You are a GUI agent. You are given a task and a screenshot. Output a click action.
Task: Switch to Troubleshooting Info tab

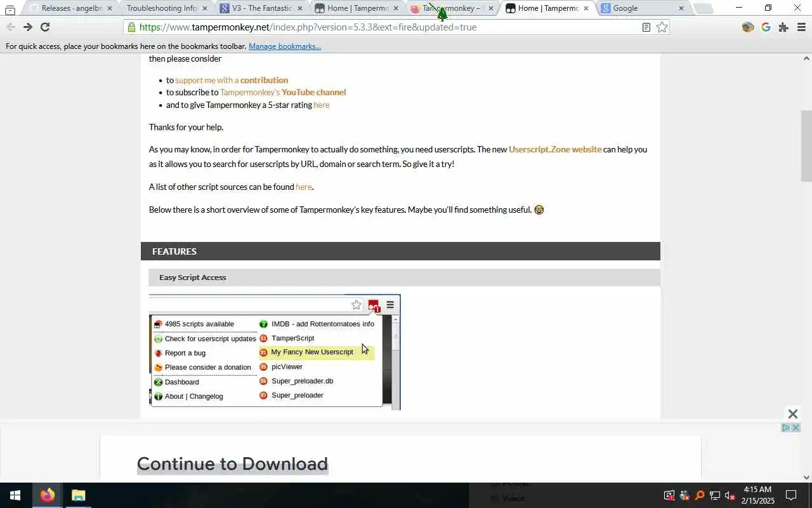click(x=166, y=8)
